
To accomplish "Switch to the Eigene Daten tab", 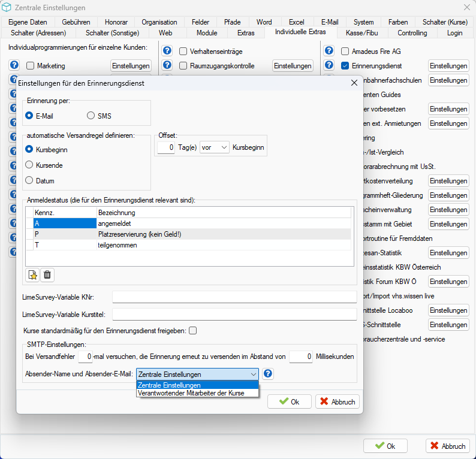I will (28, 22).
